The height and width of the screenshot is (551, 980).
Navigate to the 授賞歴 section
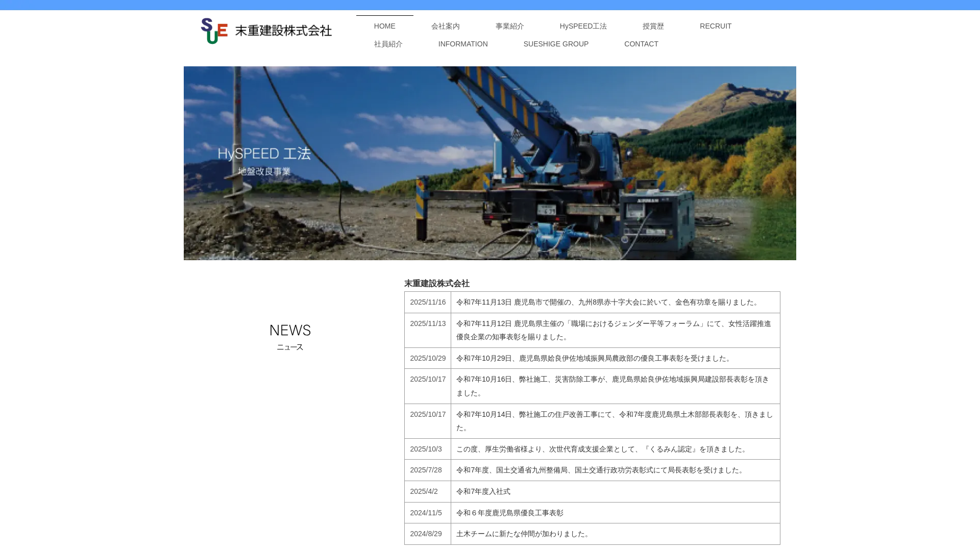pos(654,26)
